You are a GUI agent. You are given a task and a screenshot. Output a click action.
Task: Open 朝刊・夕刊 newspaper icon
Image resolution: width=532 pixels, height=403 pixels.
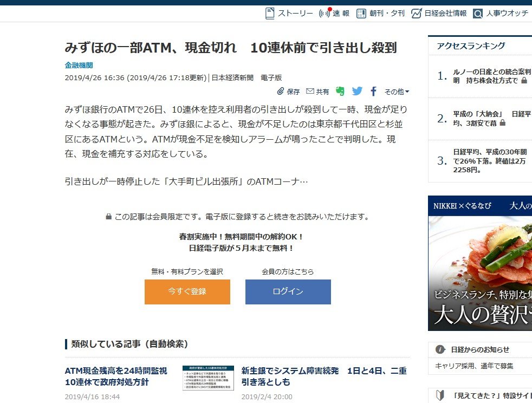361,14
